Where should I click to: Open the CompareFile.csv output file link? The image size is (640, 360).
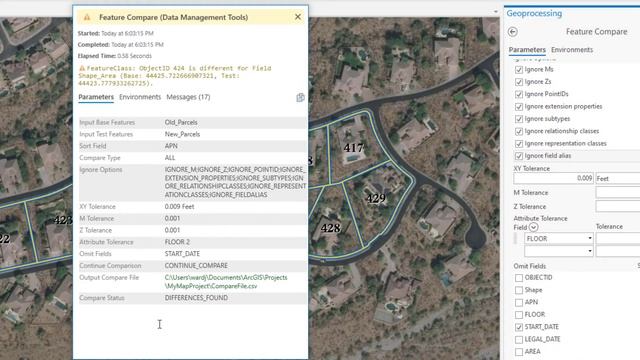tap(226, 282)
